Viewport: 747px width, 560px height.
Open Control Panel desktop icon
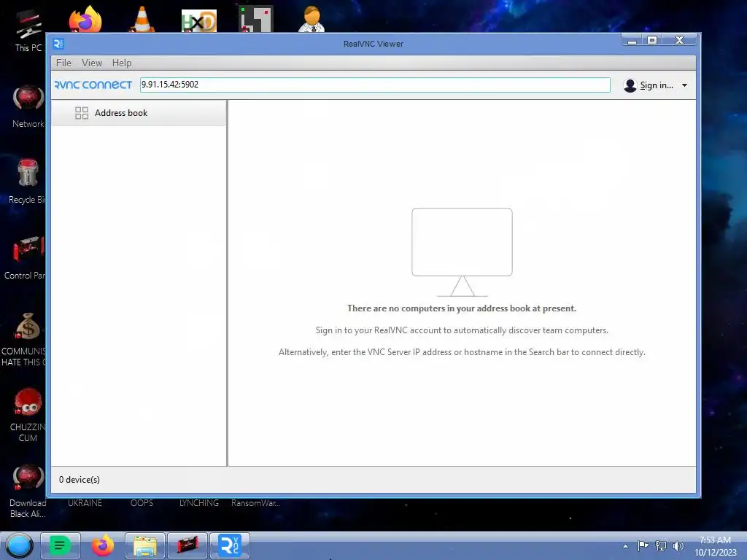click(x=26, y=258)
